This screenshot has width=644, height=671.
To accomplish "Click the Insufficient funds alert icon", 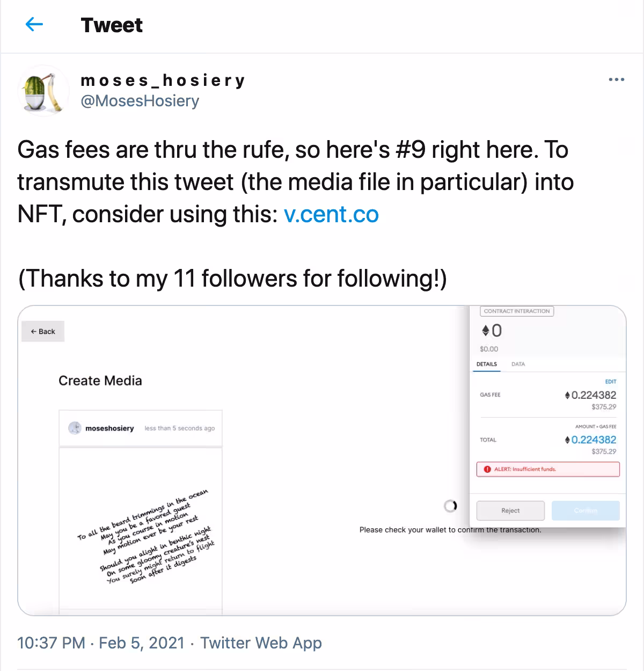I will [x=487, y=469].
